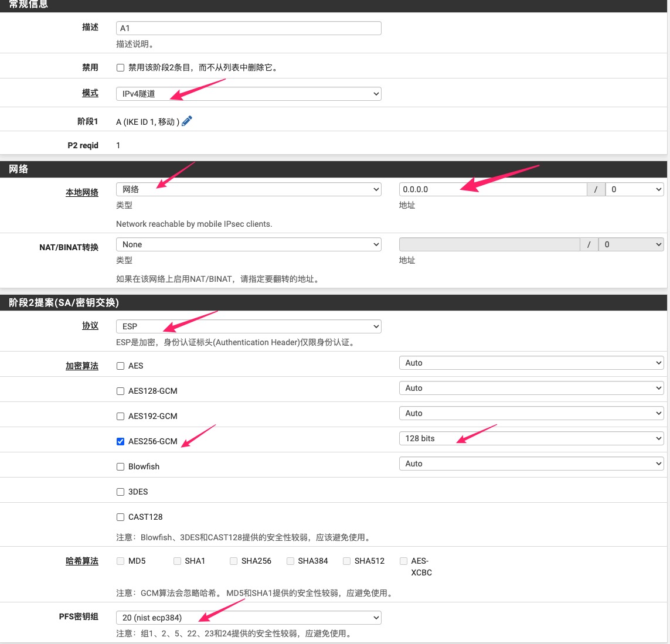Change the AES256-GCM 128 bits key length
This screenshot has width=670, height=644.
tap(531, 438)
